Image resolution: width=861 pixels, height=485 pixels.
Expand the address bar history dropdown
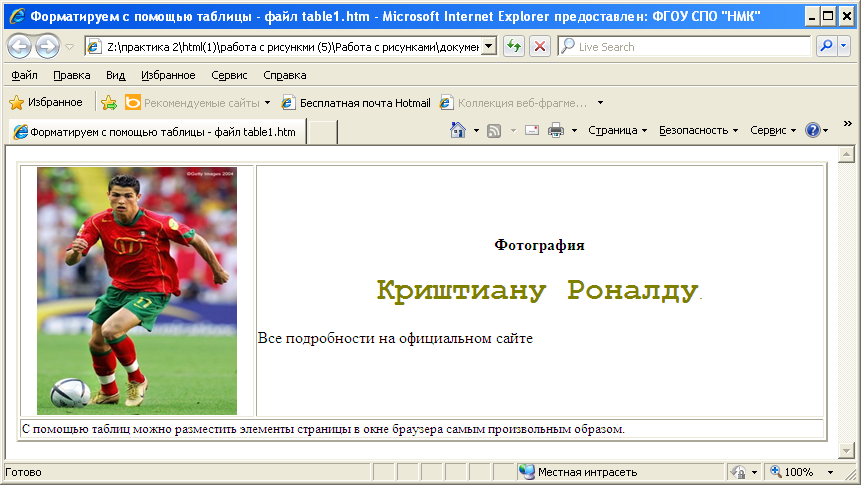tap(489, 47)
